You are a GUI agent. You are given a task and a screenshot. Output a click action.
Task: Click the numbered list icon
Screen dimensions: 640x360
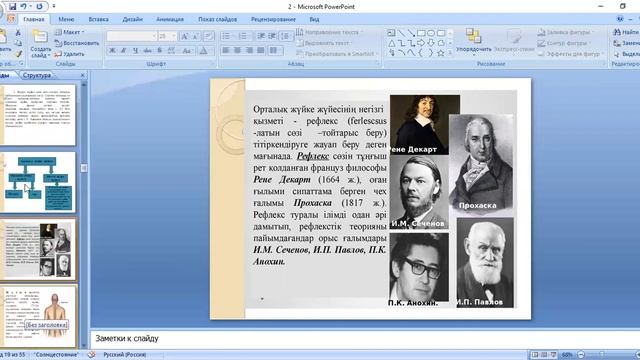pyautogui.click(x=243, y=36)
